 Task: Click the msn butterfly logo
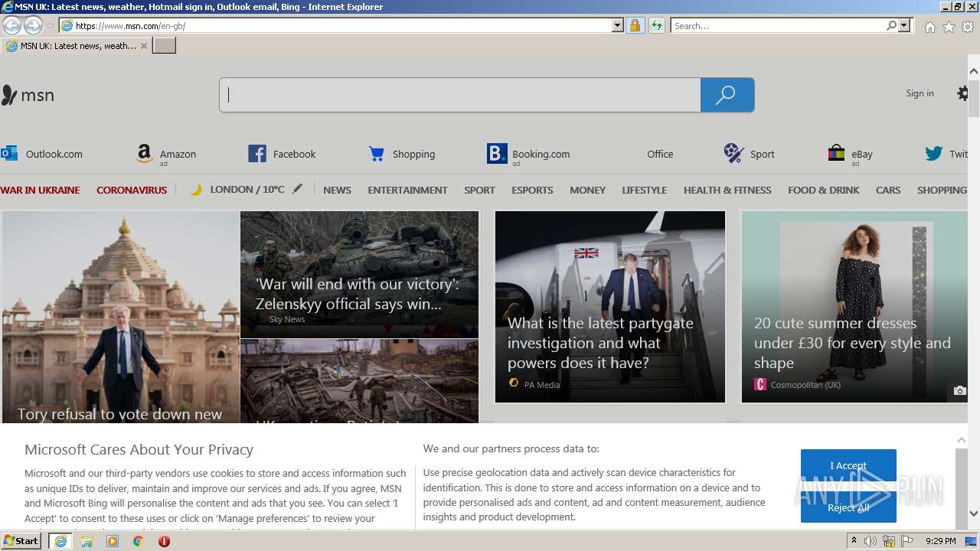coord(28,95)
